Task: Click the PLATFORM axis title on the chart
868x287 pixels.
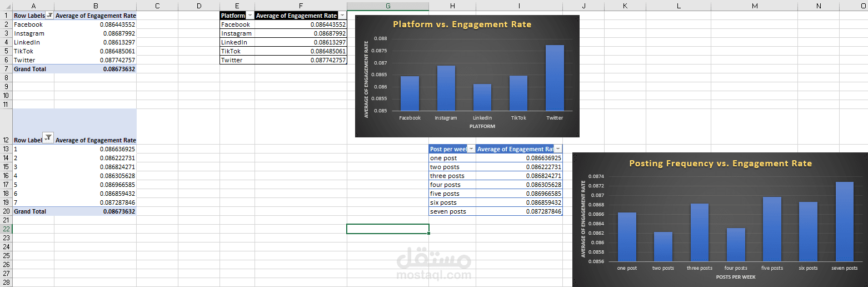Action: (482, 126)
